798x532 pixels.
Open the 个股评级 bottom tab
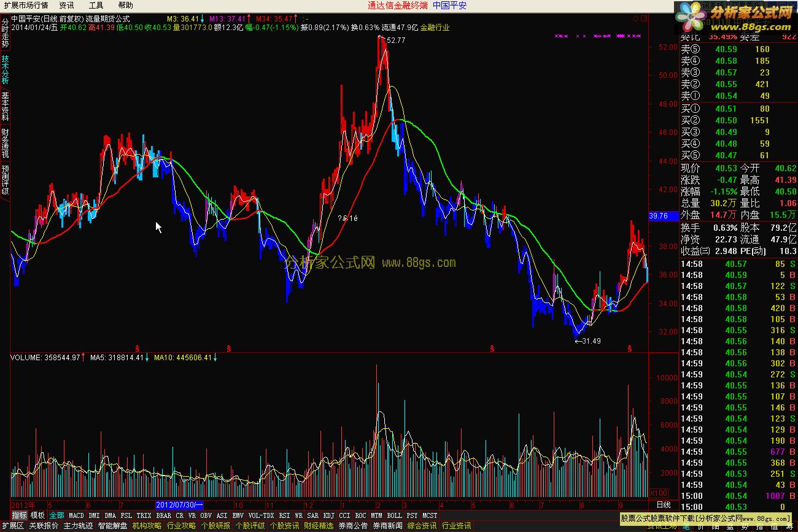250,526
